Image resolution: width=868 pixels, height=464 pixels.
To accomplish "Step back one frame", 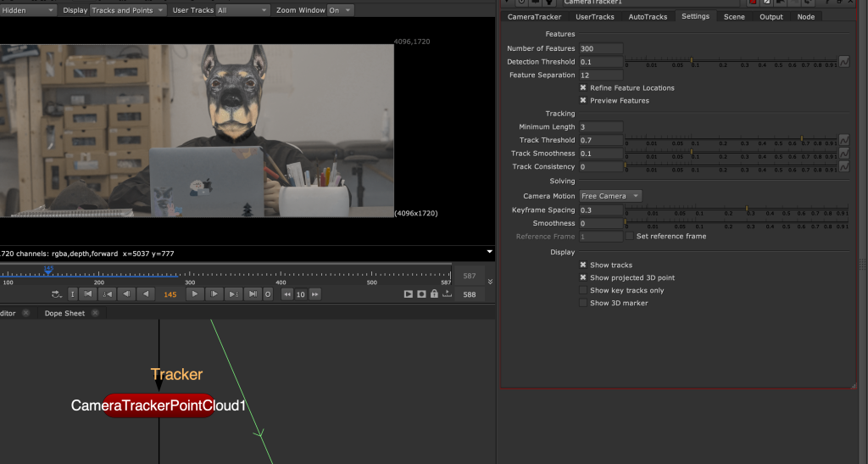I will pyautogui.click(x=127, y=294).
